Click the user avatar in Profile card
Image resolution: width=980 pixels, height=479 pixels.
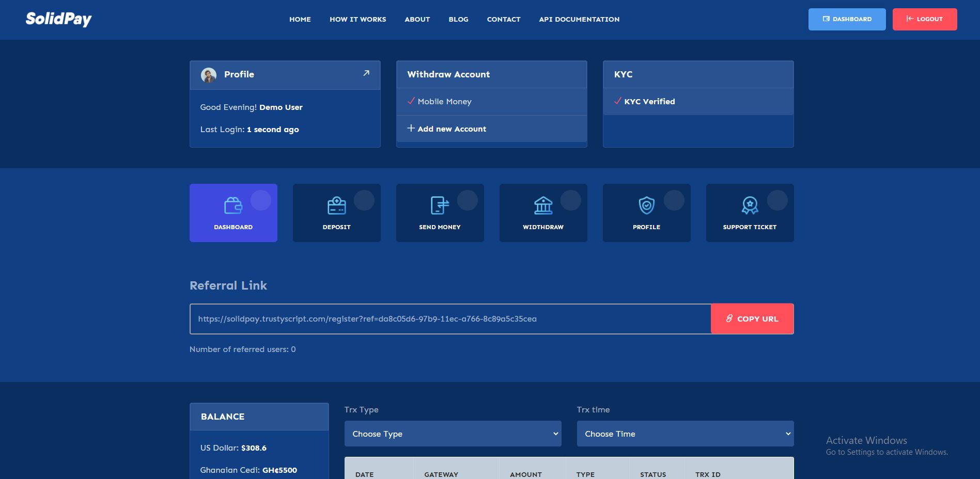tap(209, 75)
